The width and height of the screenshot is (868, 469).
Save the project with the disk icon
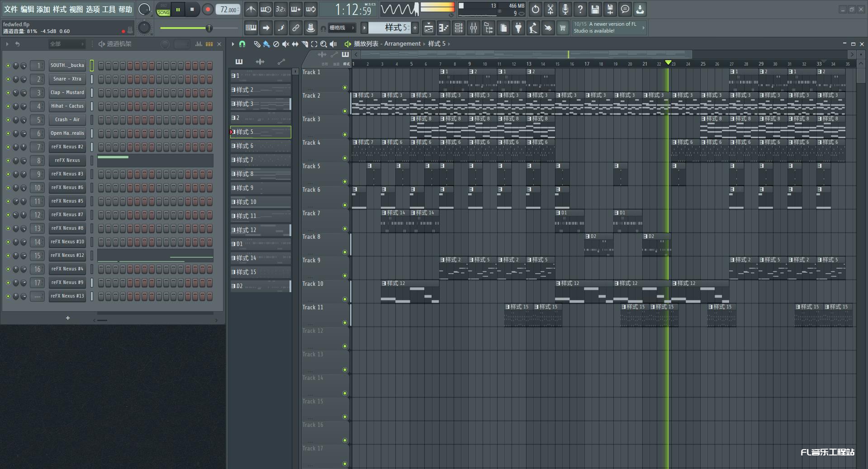coord(595,9)
